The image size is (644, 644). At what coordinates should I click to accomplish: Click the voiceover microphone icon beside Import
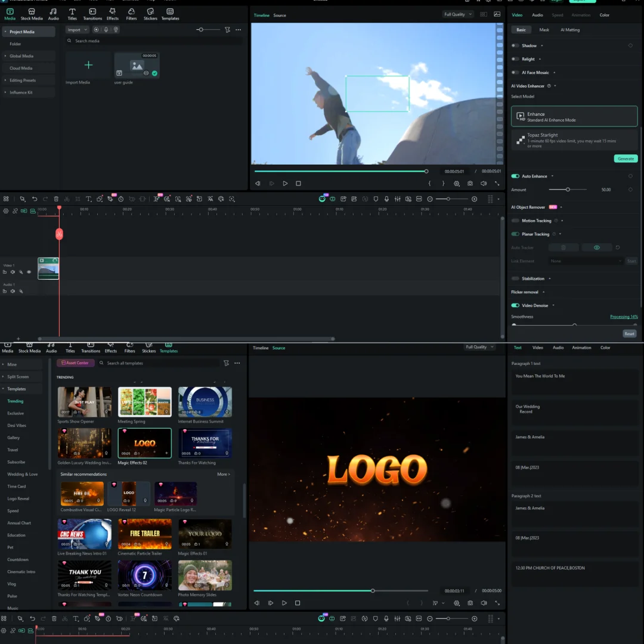click(x=106, y=30)
